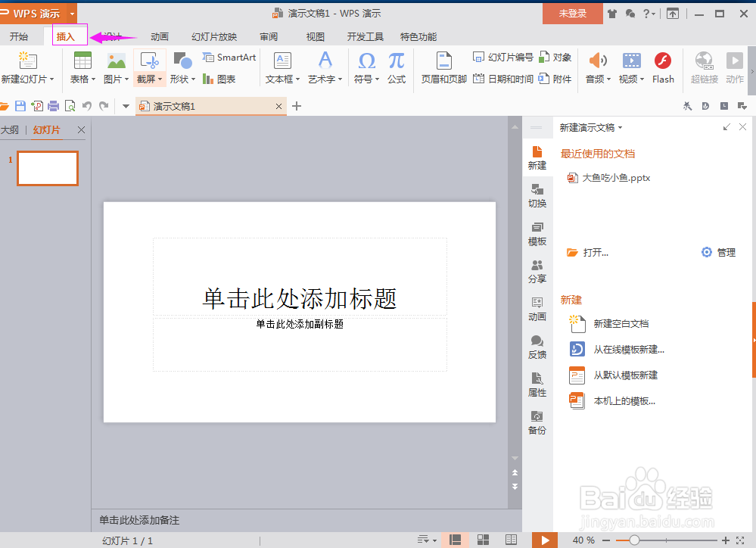Click the save icon in quick toolbar
The width and height of the screenshot is (756, 548).
click(20, 106)
